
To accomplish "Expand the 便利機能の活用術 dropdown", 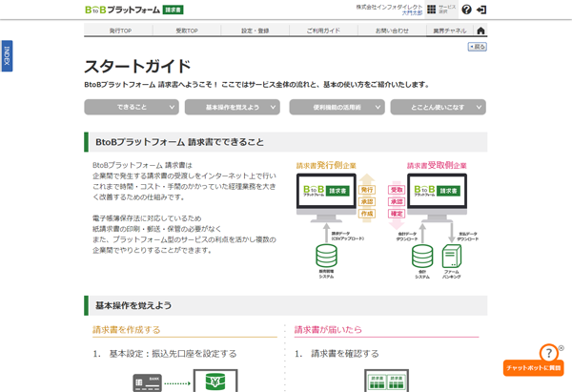I will tap(337, 108).
